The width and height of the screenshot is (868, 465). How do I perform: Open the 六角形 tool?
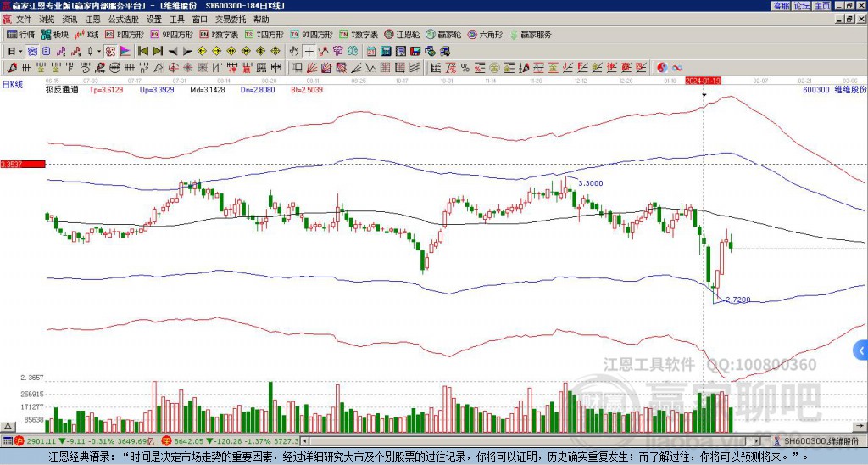[486, 34]
